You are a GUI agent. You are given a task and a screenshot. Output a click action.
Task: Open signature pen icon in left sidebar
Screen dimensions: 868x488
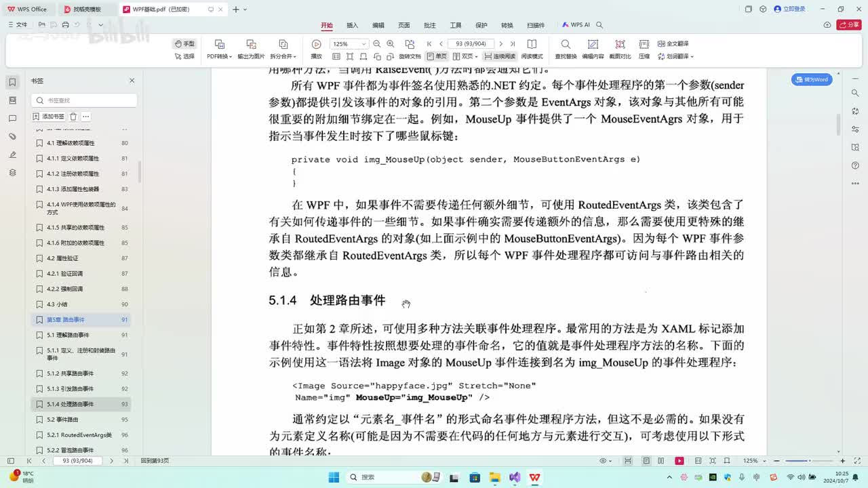coord(12,155)
